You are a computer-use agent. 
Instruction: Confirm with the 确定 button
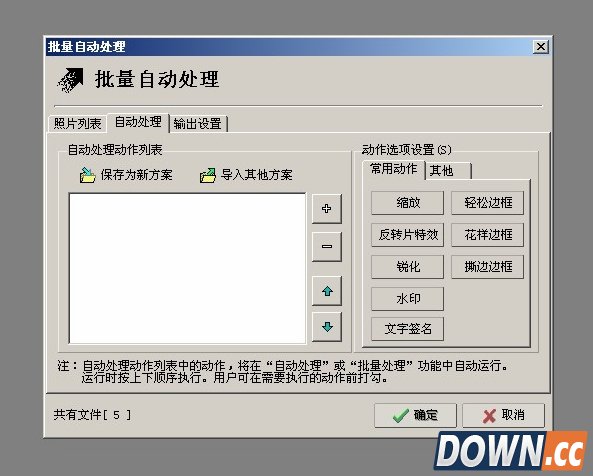(415, 416)
